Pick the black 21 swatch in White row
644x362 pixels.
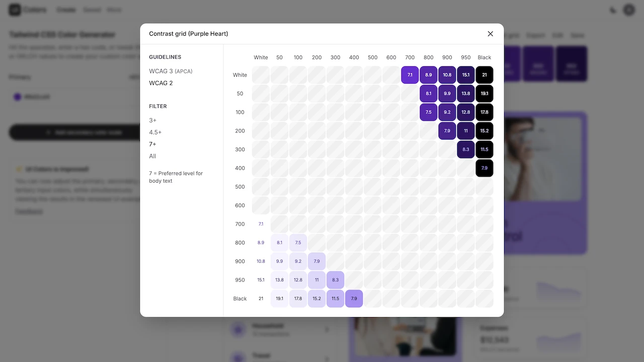coord(485,75)
